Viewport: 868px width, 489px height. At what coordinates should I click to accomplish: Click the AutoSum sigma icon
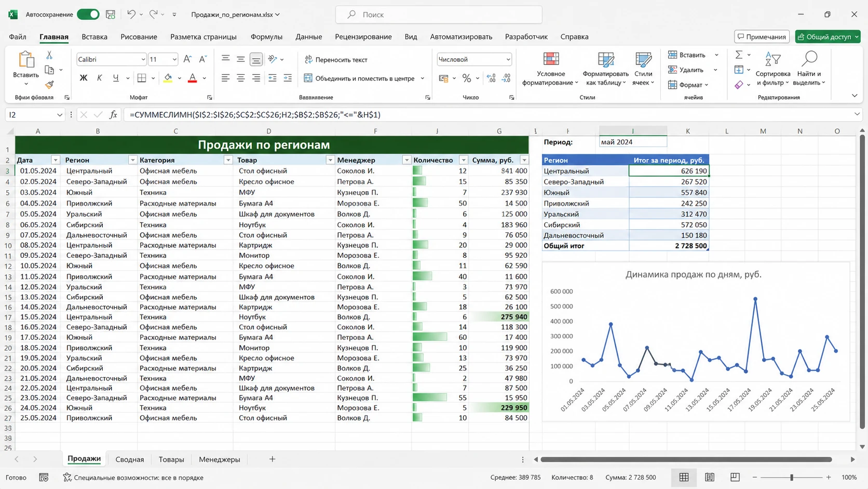tap(739, 55)
